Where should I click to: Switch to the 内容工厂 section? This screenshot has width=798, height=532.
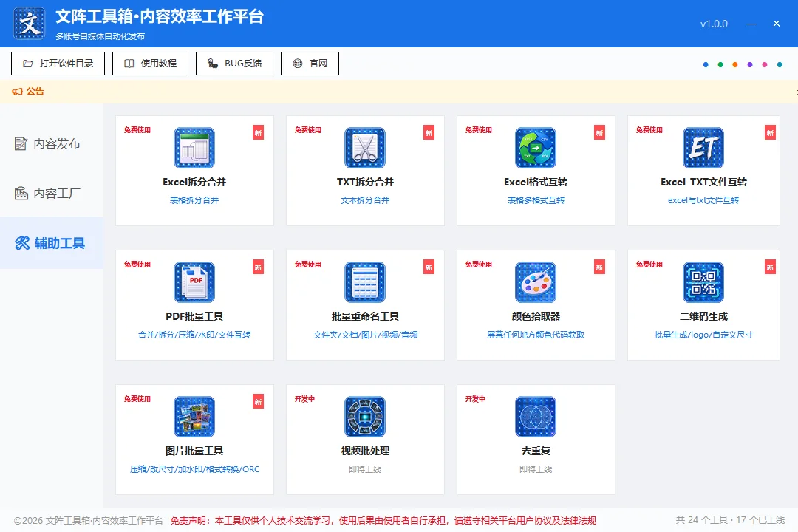coord(52,194)
